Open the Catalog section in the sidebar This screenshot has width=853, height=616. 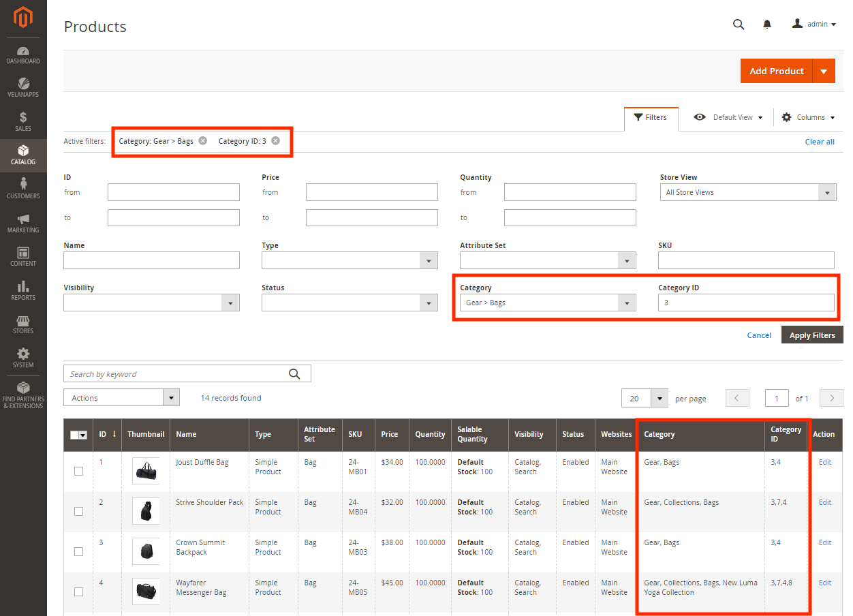click(x=23, y=155)
